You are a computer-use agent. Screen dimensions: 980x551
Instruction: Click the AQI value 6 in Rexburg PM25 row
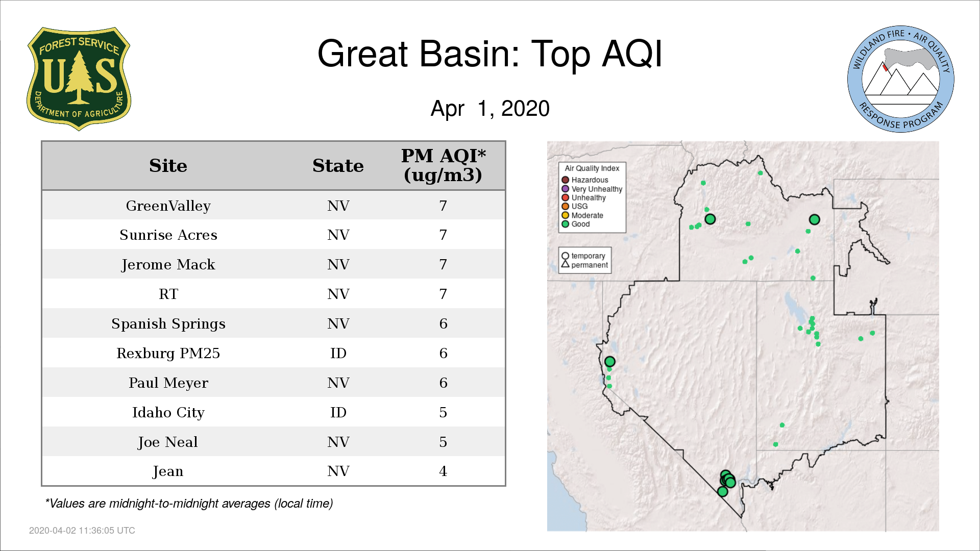[443, 353]
